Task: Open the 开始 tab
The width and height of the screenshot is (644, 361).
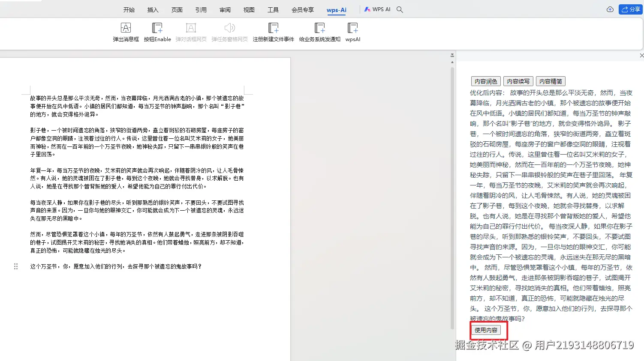Action: pos(129,10)
